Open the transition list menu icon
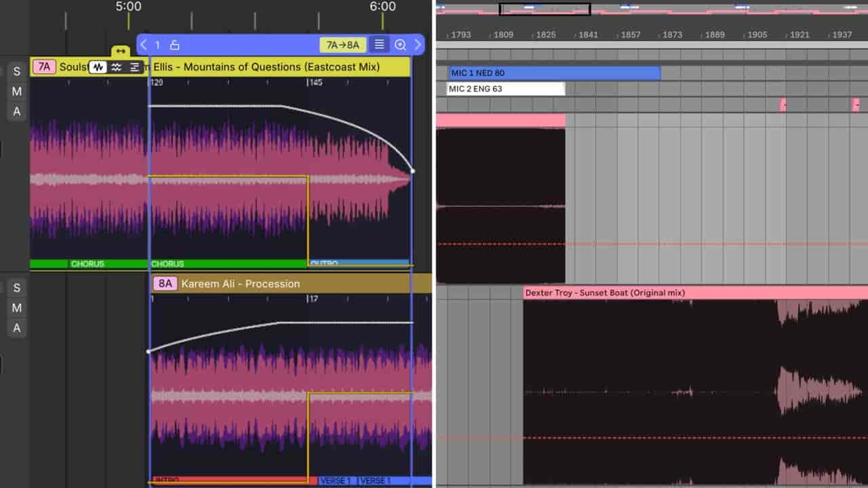Viewport: 868px width, 488px height. (379, 45)
